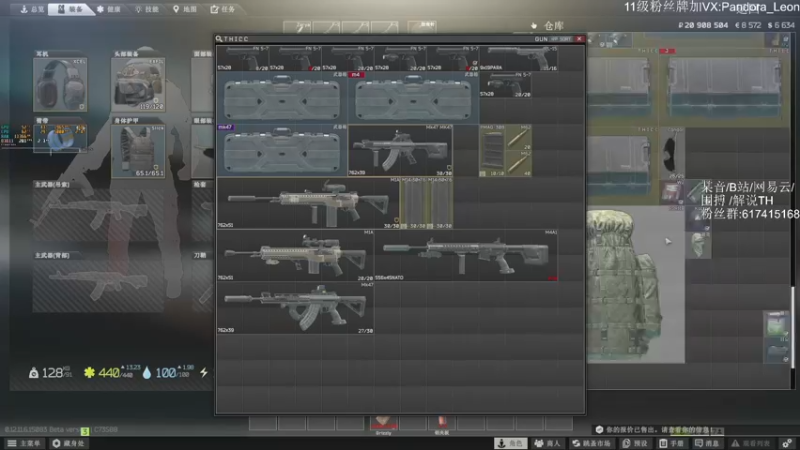The width and height of the screenshot is (800, 450).
Task: Select the Mk47 rifle with 30/30 rounds
Action: (400, 150)
